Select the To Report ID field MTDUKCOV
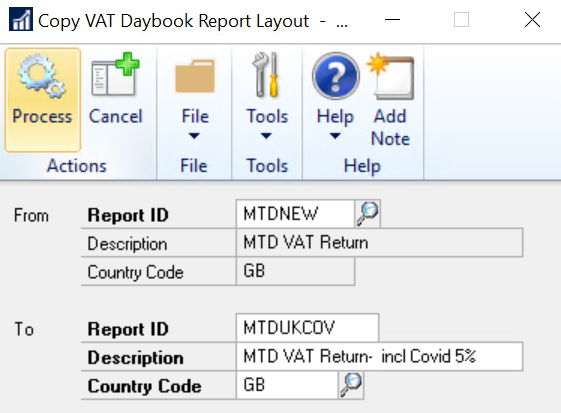This screenshot has height=413, width=561. point(307,327)
